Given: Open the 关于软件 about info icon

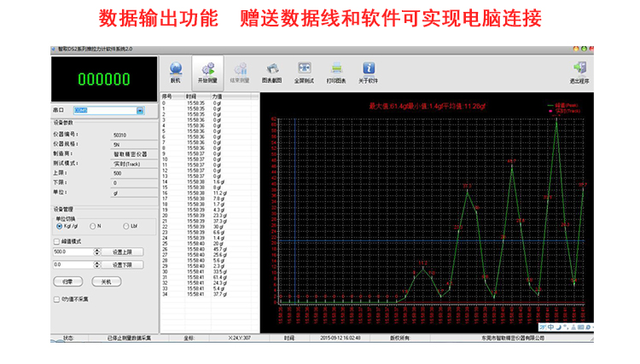Looking at the screenshot, I should click(369, 69).
